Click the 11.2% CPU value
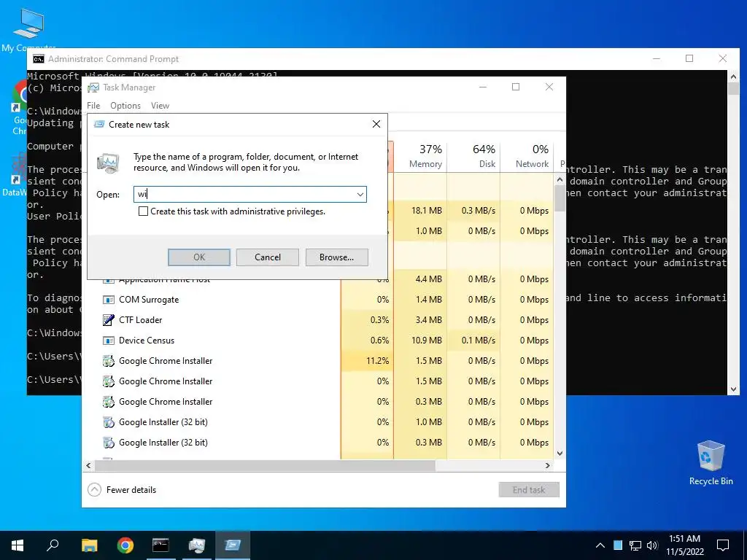The height and width of the screenshot is (560, 747). point(377,361)
